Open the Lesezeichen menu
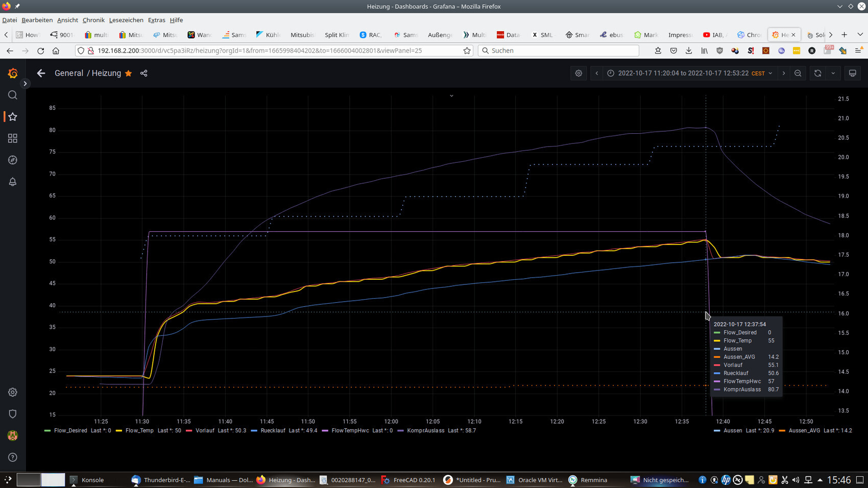The image size is (868, 488). click(126, 20)
